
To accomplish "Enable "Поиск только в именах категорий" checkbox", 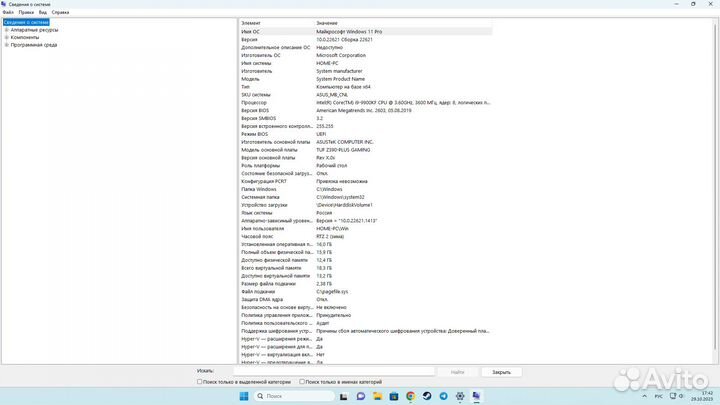I will point(304,381).
